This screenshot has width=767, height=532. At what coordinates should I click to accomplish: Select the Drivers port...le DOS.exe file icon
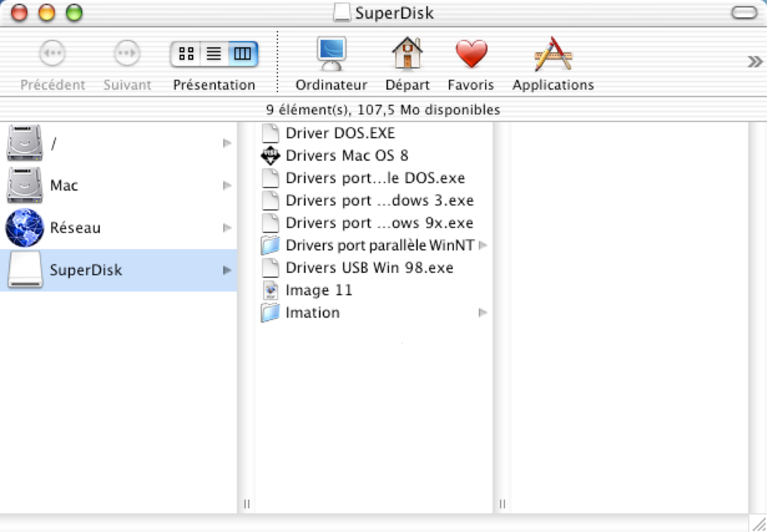click(271, 178)
